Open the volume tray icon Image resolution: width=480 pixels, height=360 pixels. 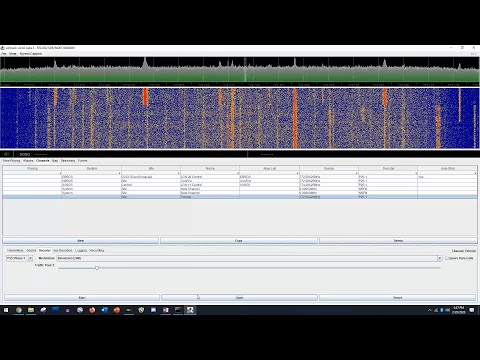[447, 310]
